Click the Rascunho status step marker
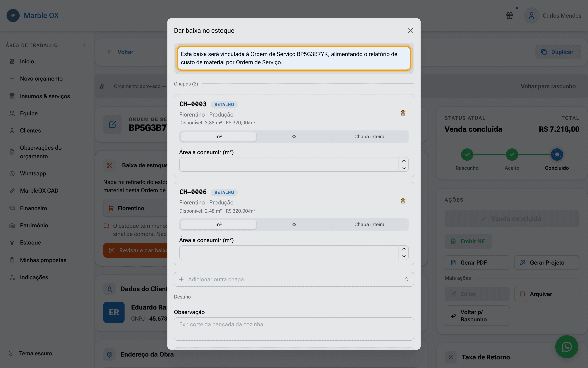 point(467,155)
